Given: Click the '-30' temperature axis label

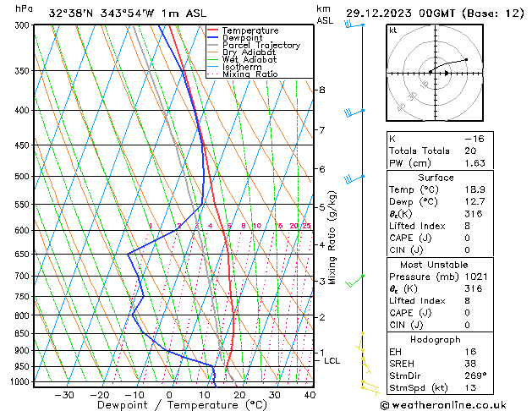Looking at the screenshot, I should (x=64, y=395).
